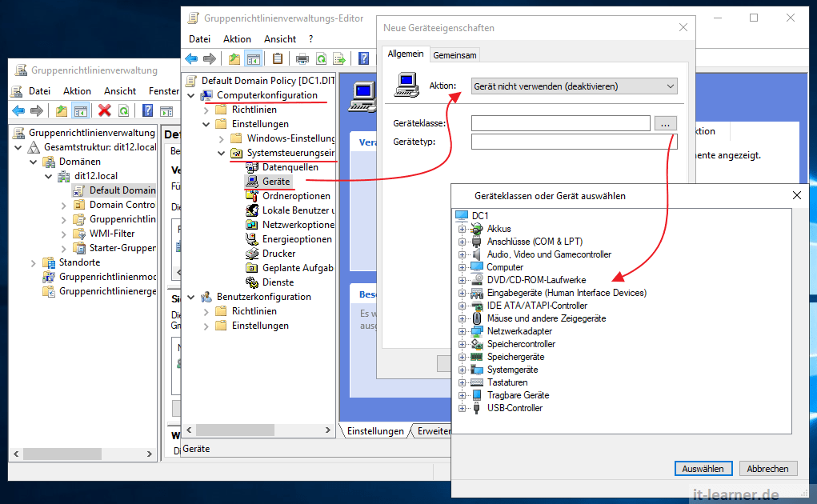Image resolution: width=817 pixels, height=504 pixels.
Task: Expand Windows-Einstellungen node
Action: 222,138
